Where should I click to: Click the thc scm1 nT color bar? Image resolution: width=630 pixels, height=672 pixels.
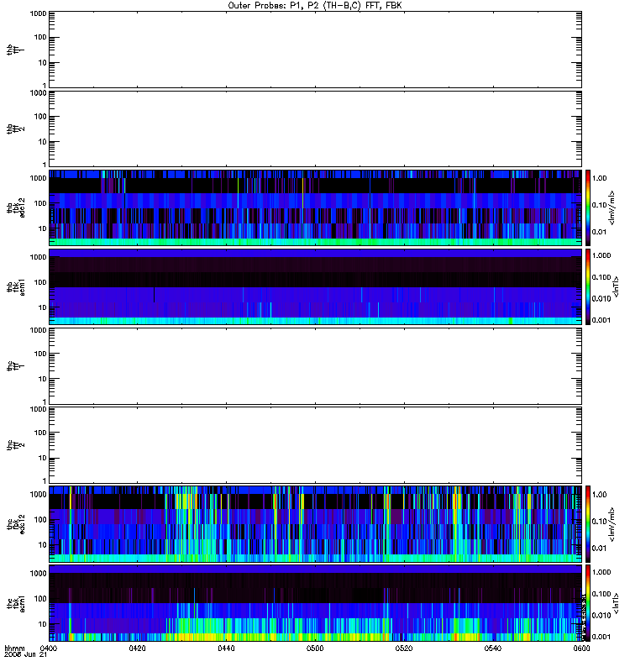pos(589,602)
